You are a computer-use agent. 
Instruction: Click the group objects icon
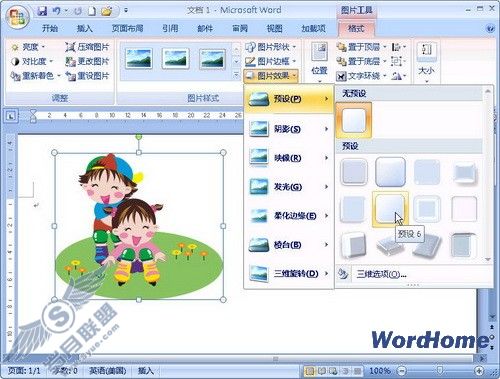click(x=397, y=61)
